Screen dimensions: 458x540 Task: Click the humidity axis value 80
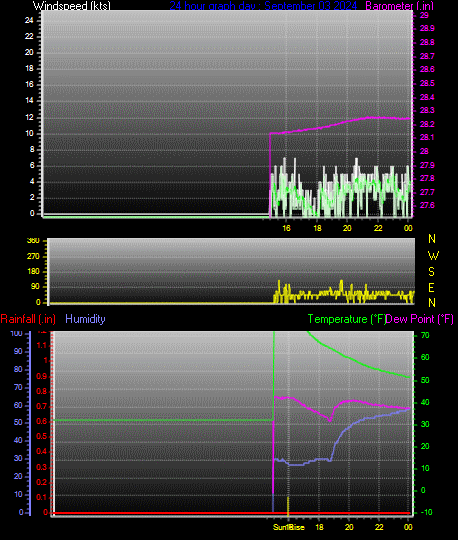coord(18,370)
